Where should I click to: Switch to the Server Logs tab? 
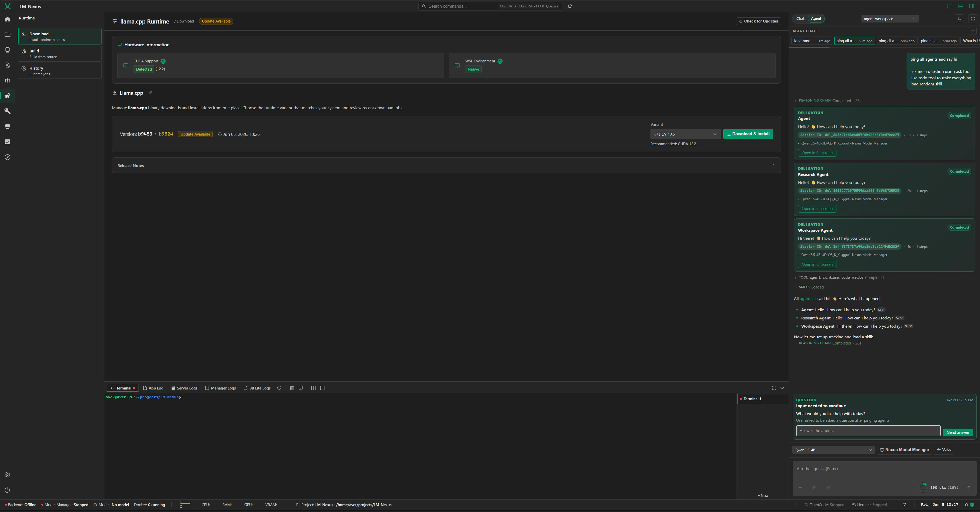pos(184,388)
